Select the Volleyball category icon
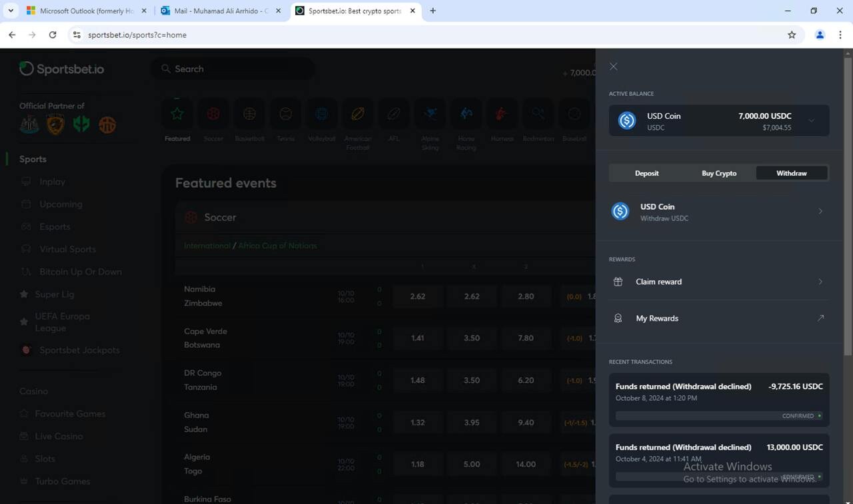853x504 pixels. click(x=321, y=114)
